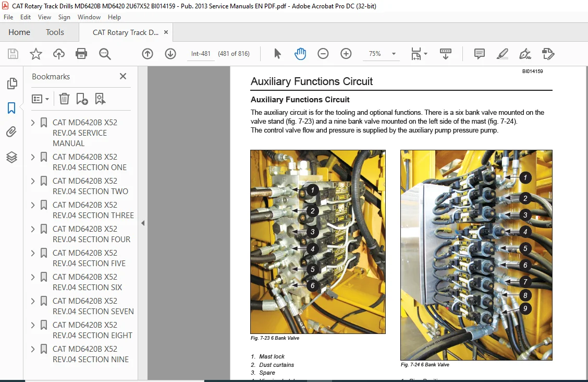Open the View menu
The height and width of the screenshot is (382, 588).
click(x=44, y=17)
